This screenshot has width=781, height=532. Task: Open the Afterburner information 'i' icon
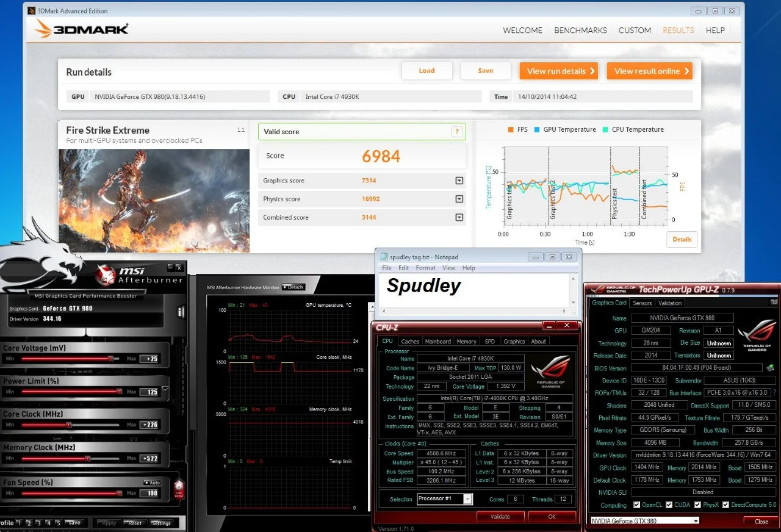180,312
